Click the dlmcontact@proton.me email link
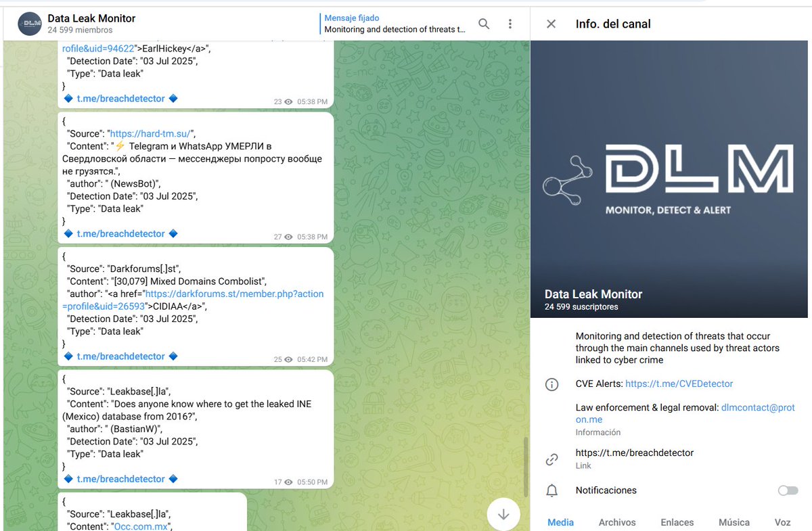This screenshot has height=531, width=812. point(685,413)
